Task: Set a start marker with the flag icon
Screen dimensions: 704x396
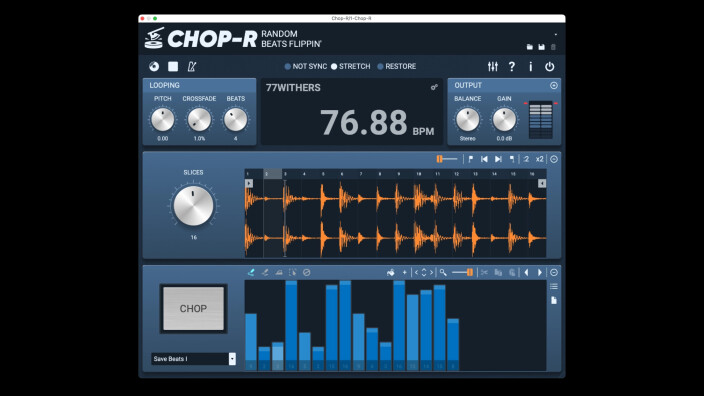Action: click(471, 159)
